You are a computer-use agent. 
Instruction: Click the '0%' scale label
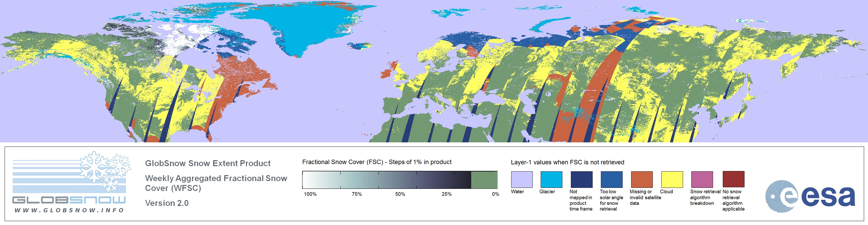pos(495,194)
